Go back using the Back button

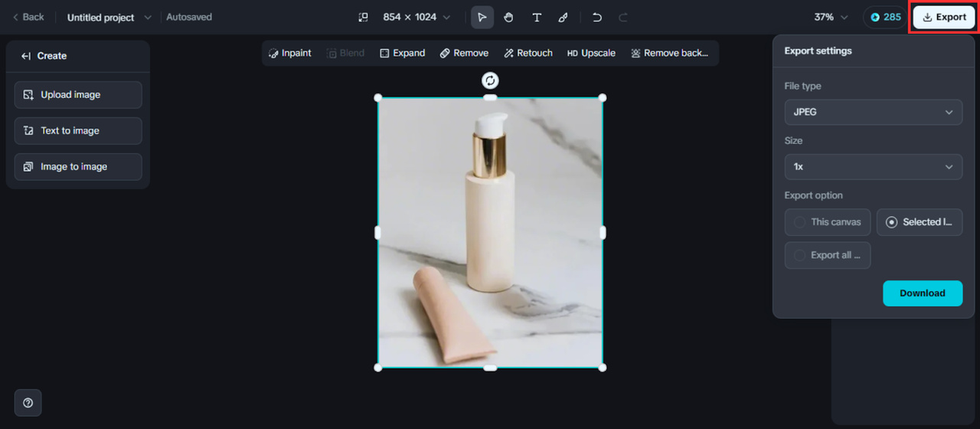28,17
